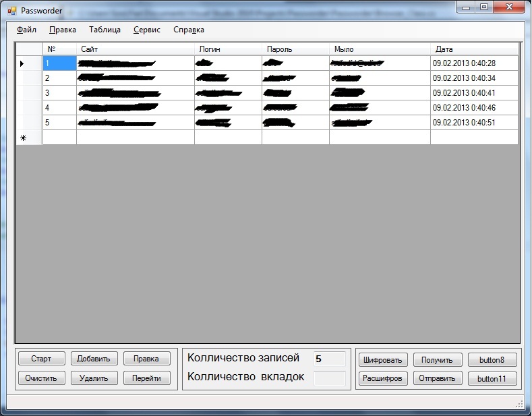532x416 pixels.
Task: Sort by the Мыло column header
Action: (x=380, y=49)
